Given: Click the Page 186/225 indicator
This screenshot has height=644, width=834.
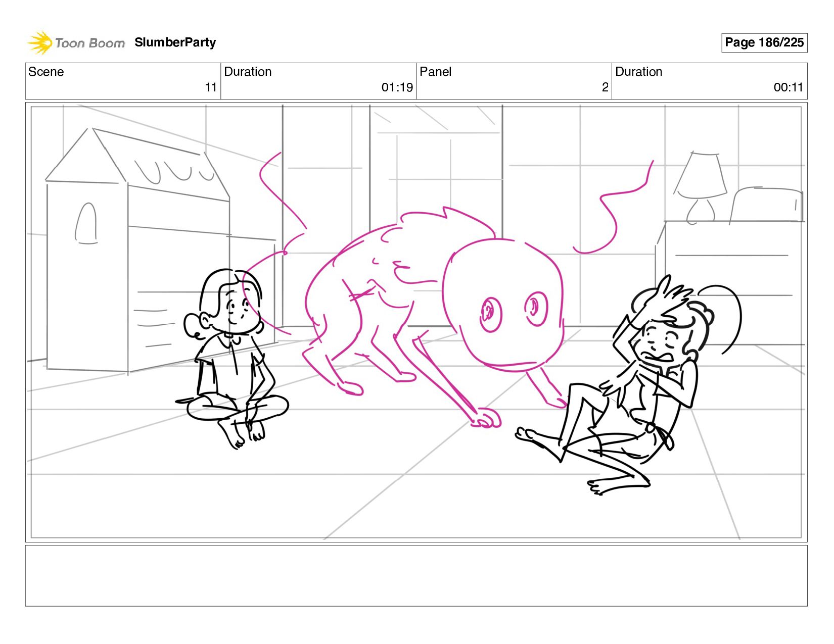Looking at the screenshot, I should (764, 42).
